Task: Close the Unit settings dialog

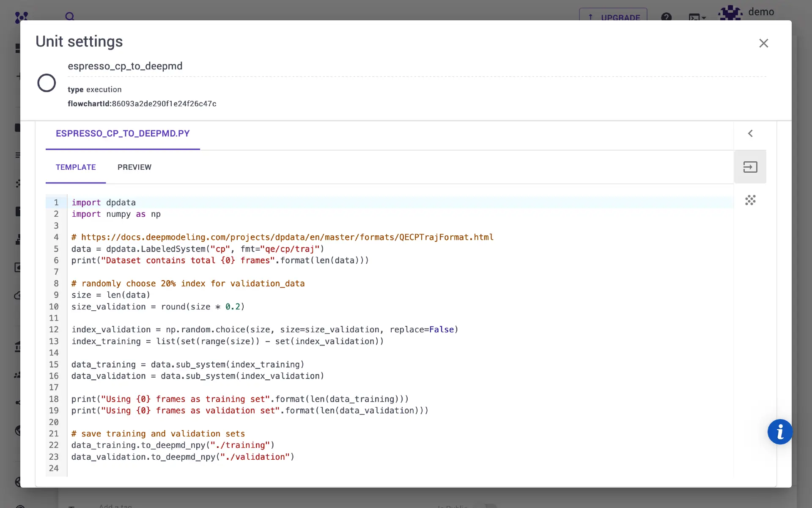Action: [x=764, y=43]
